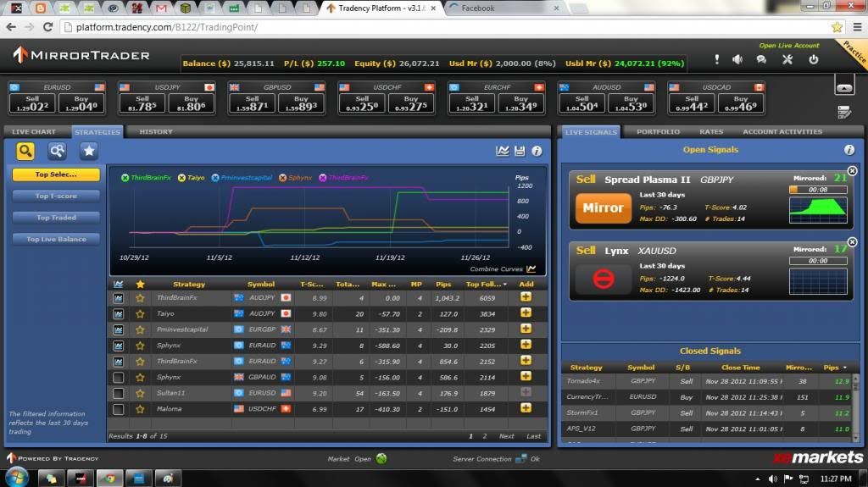The height and width of the screenshot is (487, 868).
Task: Add ThirdBrainFx AUDJPY strategy with plus icon
Action: pos(526,297)
